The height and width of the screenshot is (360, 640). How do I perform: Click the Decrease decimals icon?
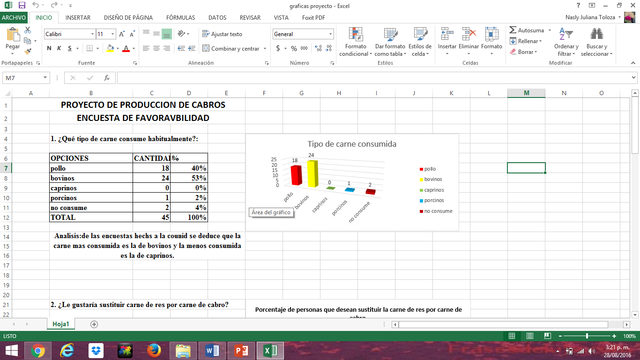click(x=329, y=49)
